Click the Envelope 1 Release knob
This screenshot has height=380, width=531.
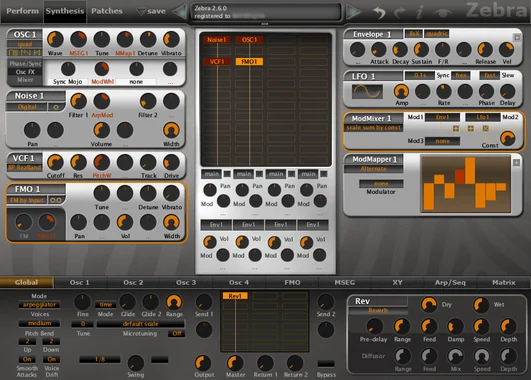[485, 49]
